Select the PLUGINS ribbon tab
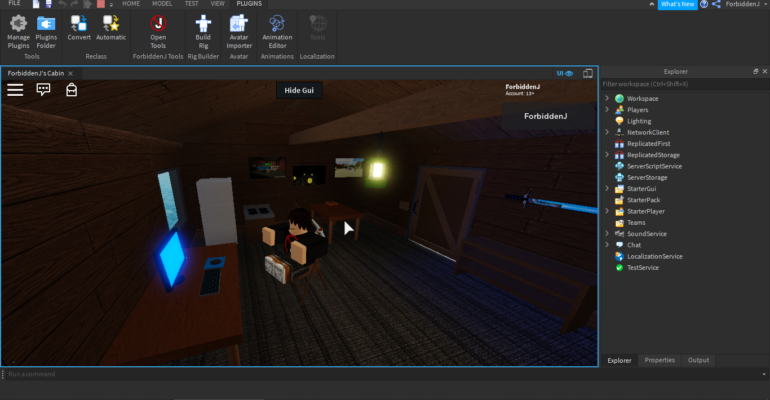 tap(249, 3)
